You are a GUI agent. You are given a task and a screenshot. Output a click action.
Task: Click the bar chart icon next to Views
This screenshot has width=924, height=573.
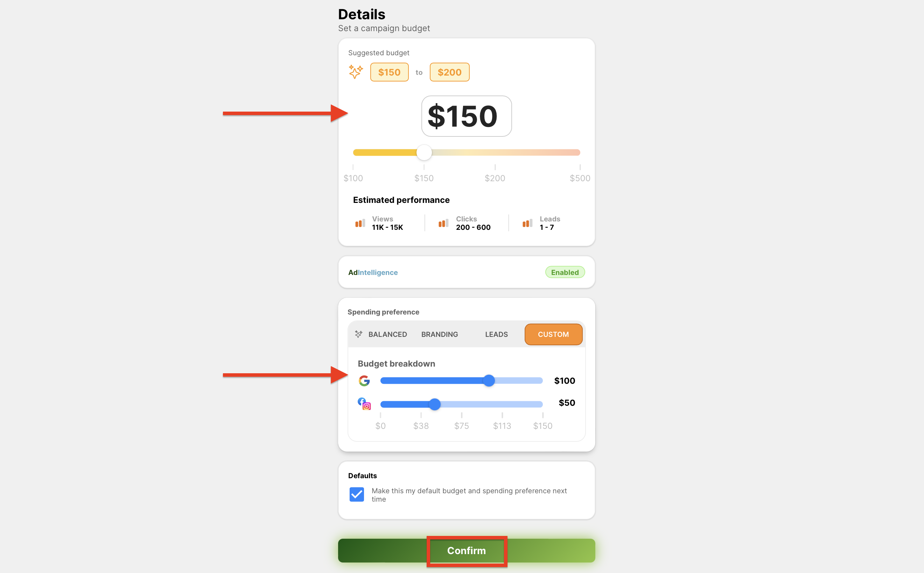point(360,222)
